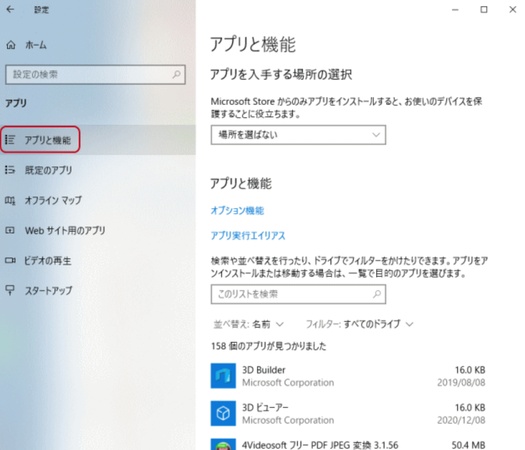Image resolution: width=525 pixels, height=450 pixels.
Task: Open the 並べ替え: 名前 sort dropdown
Action: [248, 324]
